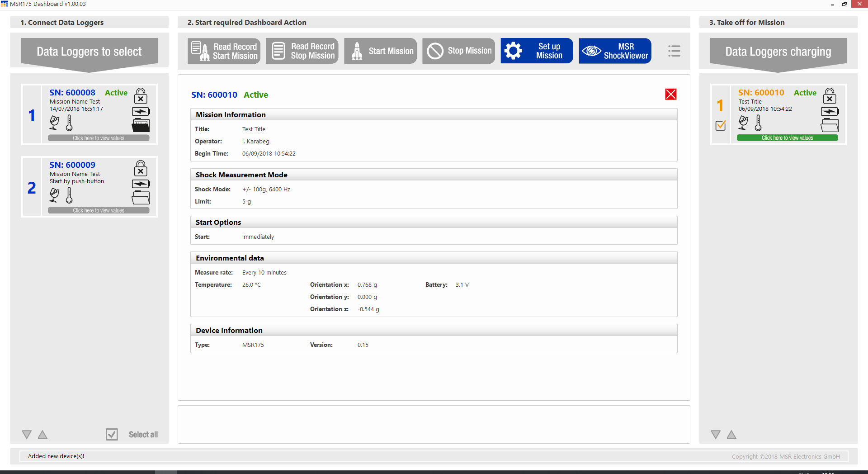Open the memory folder icon on logger 600008
Screen dimensions: 868x474
(x=141, y=125)
